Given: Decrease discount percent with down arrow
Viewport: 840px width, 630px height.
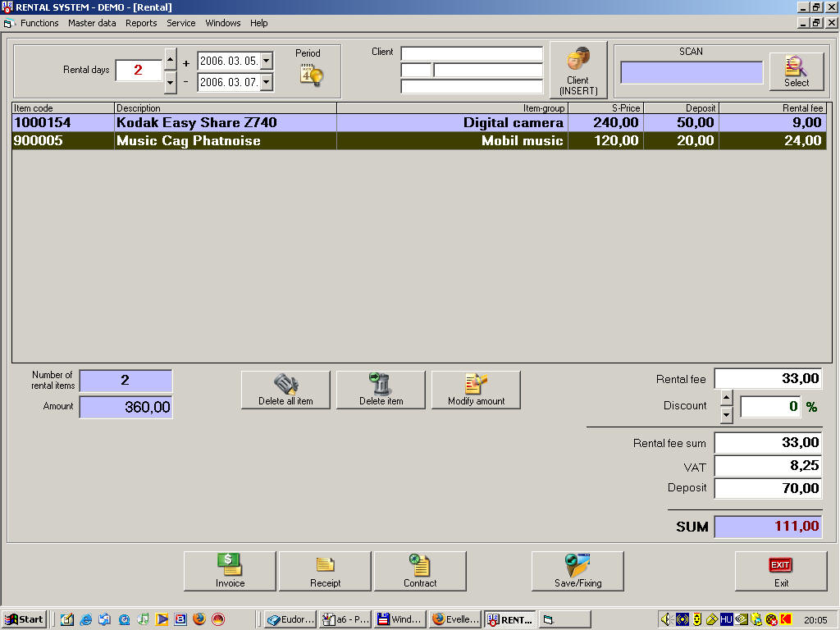Looking at the screenshot, I should coord(727,415).
